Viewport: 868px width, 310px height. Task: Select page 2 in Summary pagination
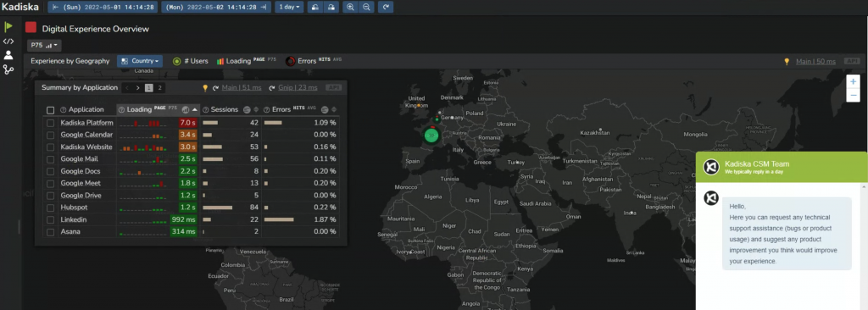click(x=160, y=87)
